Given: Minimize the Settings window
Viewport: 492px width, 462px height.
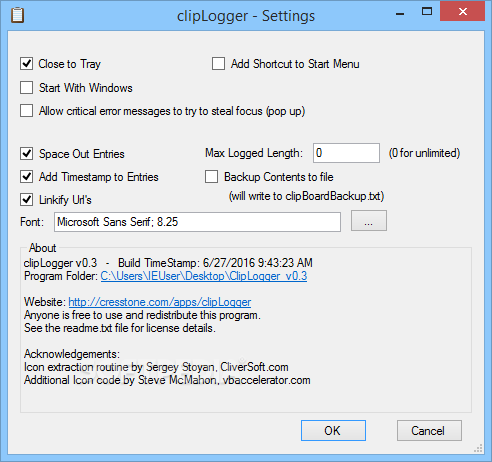Looking at the screenshot, I should (x=400, y=13).
